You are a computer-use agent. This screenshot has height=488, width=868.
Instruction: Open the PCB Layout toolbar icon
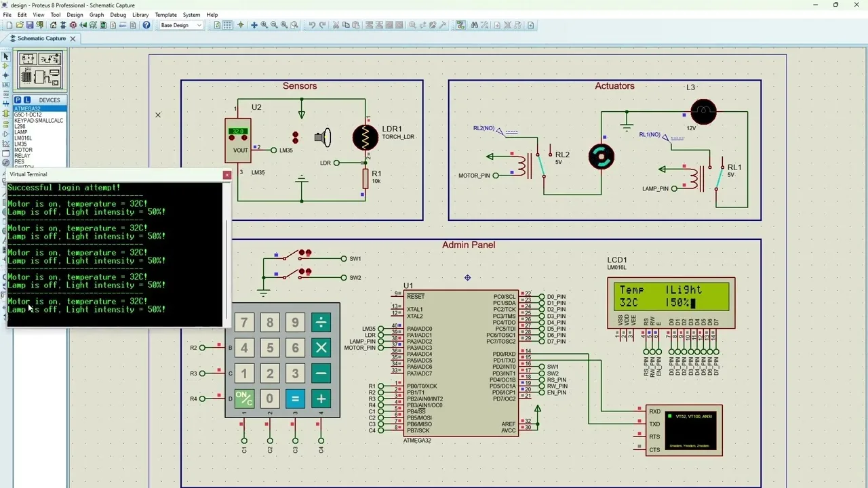[73, 25]
